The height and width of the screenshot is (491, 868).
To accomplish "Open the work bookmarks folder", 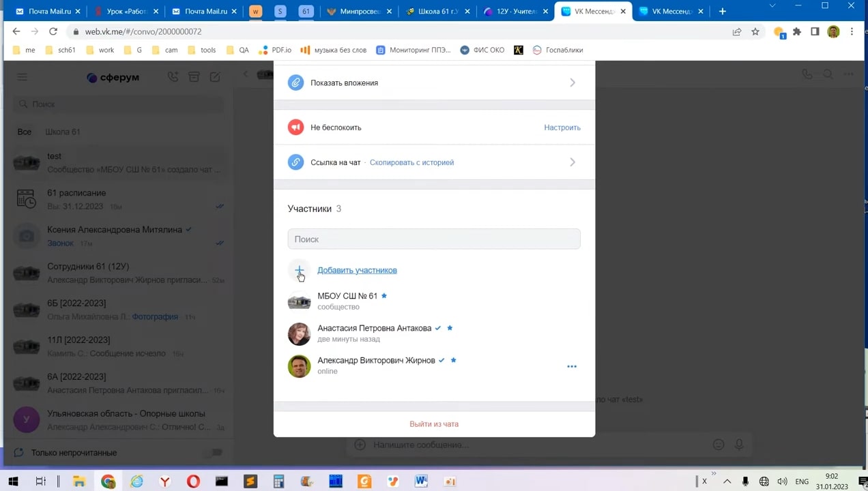I will tap(100, 50).
